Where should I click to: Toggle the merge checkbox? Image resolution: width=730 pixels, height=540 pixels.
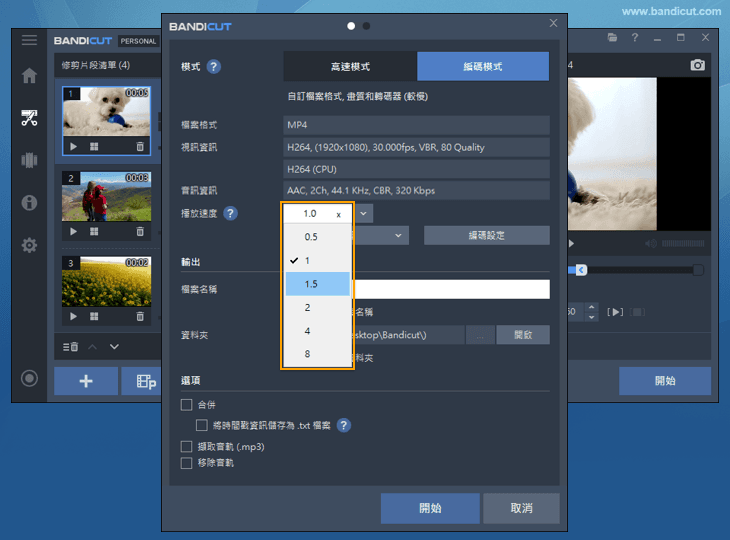[186, 405]
